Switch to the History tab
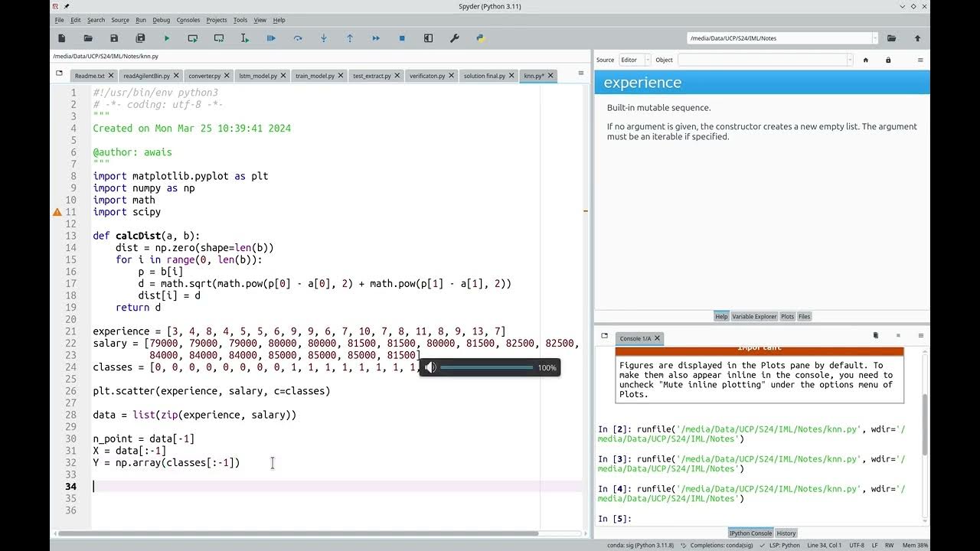This screenshot has height=551, width=980. pos(786,533)
